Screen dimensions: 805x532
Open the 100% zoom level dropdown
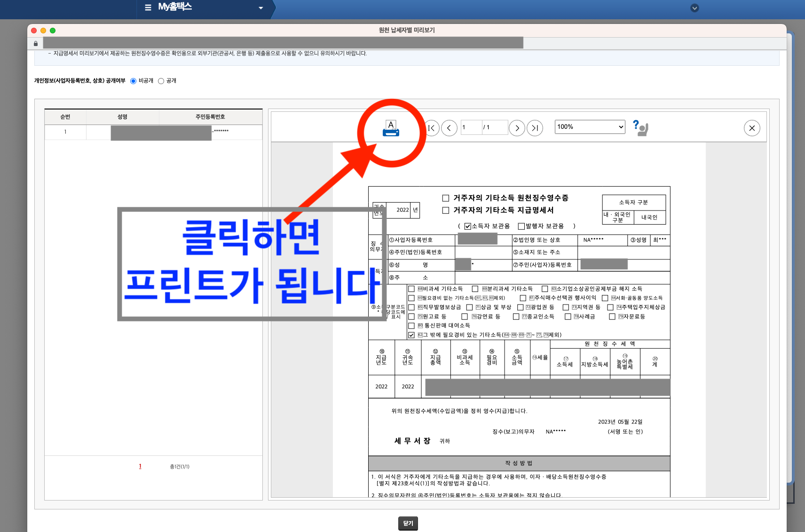pyautogui.click(x=590, y=127)
